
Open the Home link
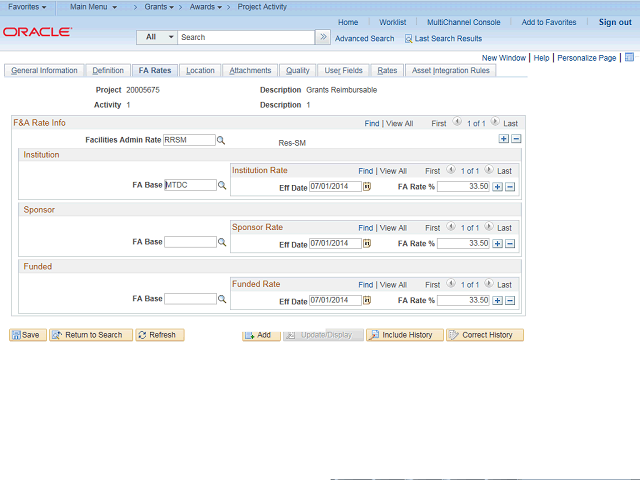click(x=348, y=22)
